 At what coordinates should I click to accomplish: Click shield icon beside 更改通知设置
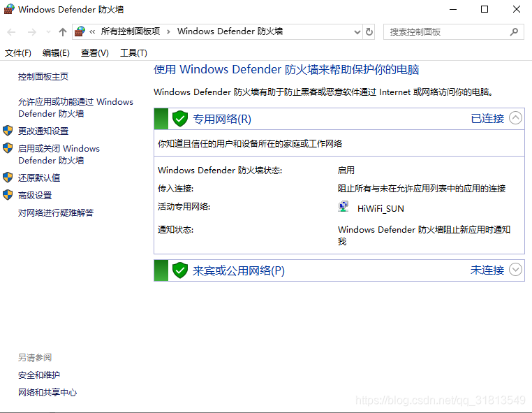pyautogui.click(x=8, y=131)
